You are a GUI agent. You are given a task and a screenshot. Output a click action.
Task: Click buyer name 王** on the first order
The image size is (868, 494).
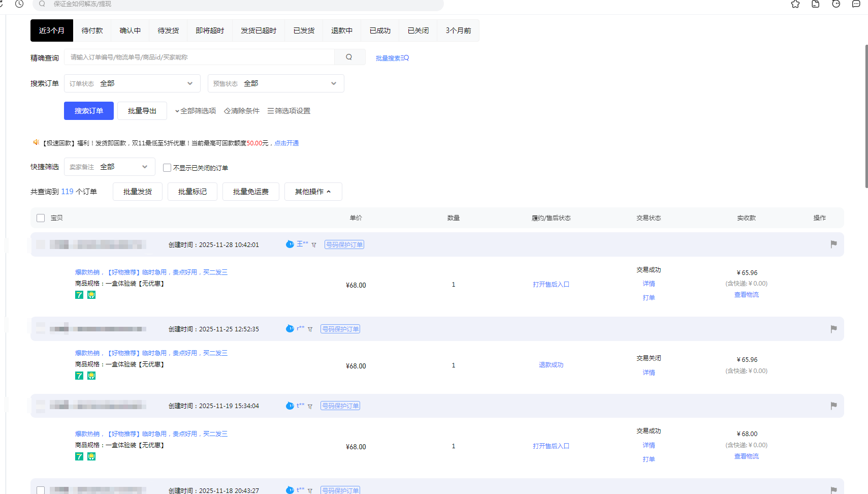tap(303, 244)
